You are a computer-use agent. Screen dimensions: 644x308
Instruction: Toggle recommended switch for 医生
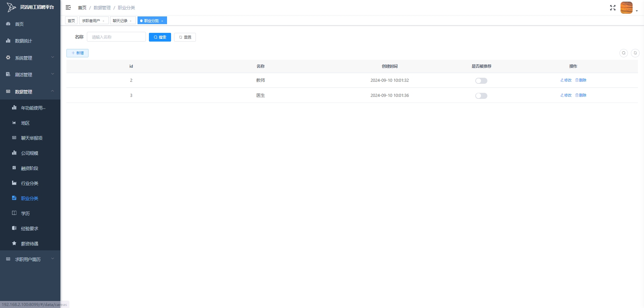coord(481,96)
